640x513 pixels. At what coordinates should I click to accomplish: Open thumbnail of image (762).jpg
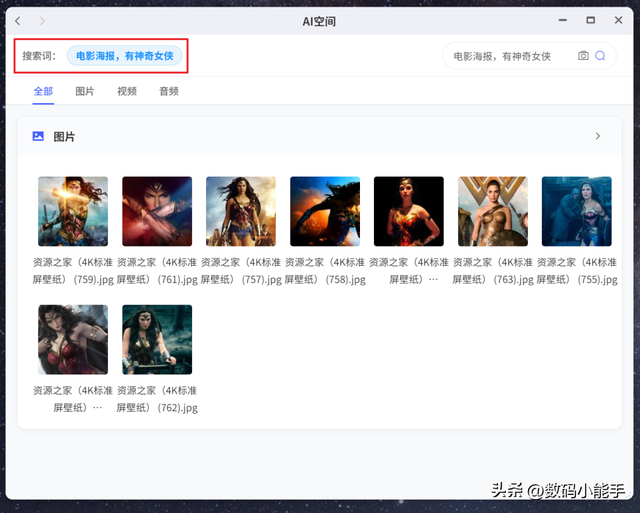tap(157, 339)
